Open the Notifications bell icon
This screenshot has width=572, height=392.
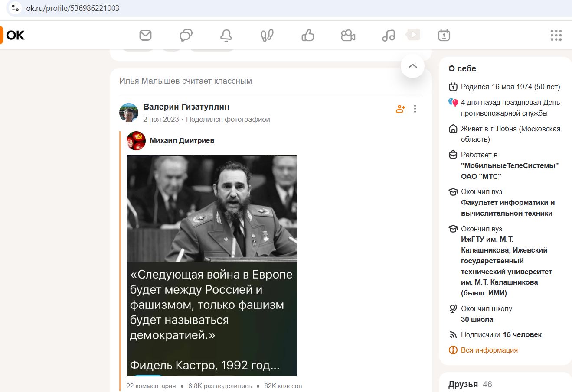tap(226, 36)
